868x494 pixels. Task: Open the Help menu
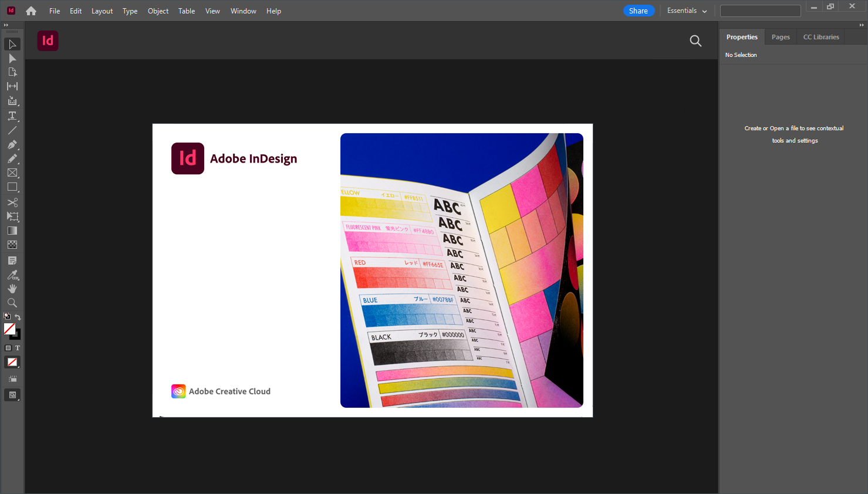pyautogui.click(x=274, y=11)
